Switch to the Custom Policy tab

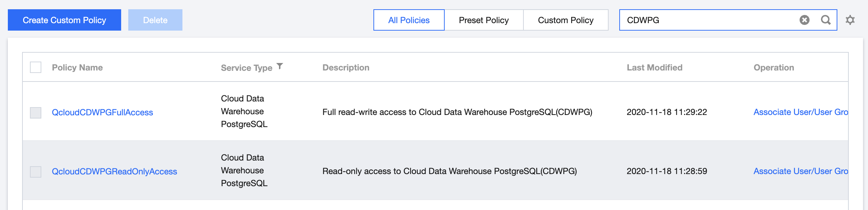pos(565,20)
